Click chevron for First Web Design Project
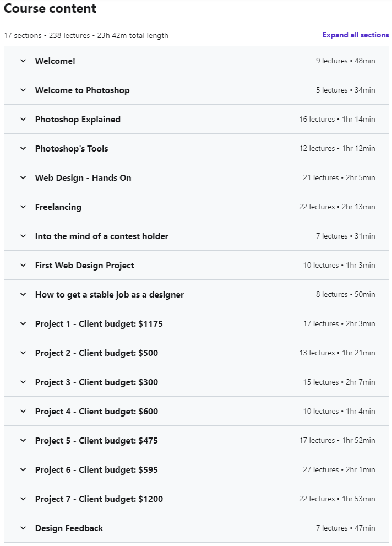The image size is (392, 546). [x=23, y=266]
